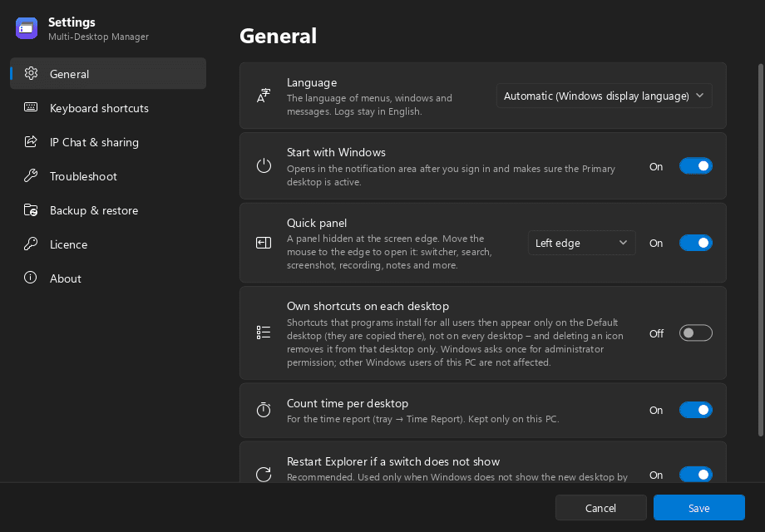Click the Start with Windows power icon
The width and height of the screenshot is (765, 532).
point(264,165)
